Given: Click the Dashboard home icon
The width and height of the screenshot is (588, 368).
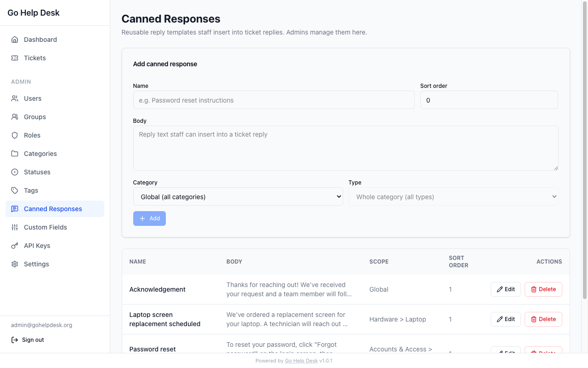Looking at the screenshot, I should pyautogui.click(x=15, y=40).
